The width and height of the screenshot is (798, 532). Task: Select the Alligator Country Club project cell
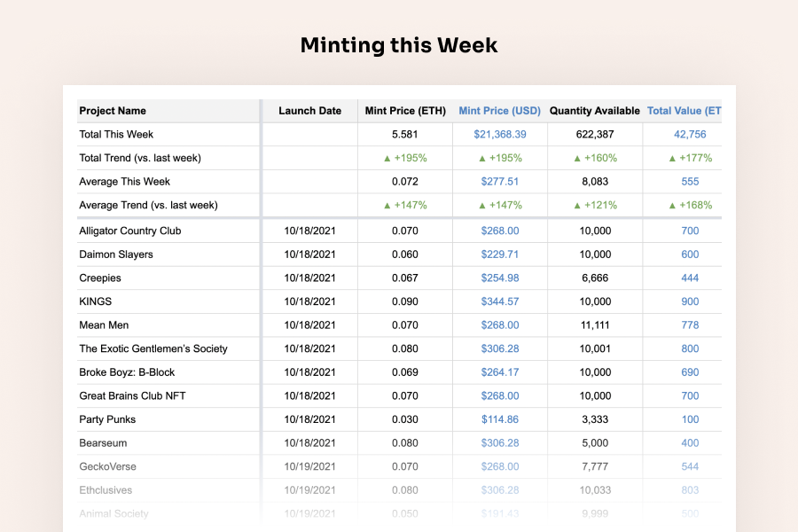click(130, 231)
